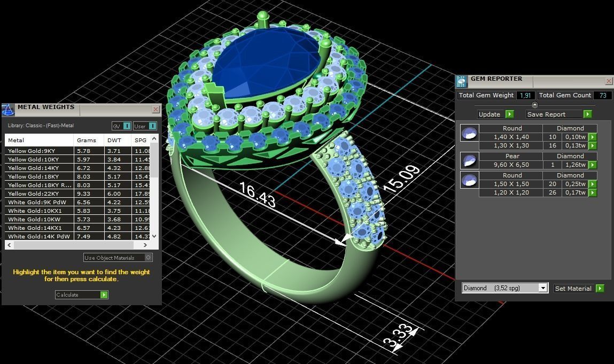Open the Diamond (3,52 spg) material dropdown

coord(543,288)
